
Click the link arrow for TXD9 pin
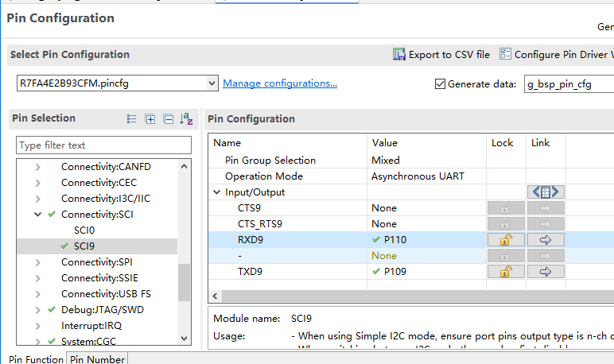546,271
